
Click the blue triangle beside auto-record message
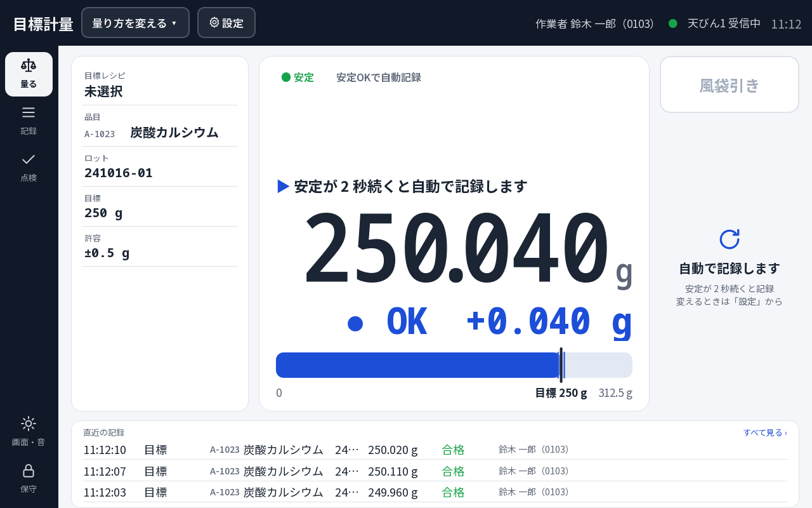pos(284,187)
